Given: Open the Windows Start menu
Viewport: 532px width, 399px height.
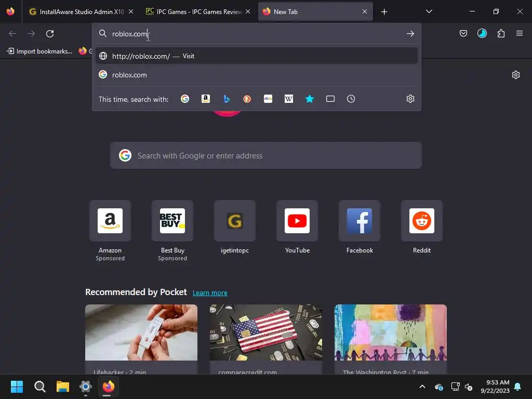Looking at the screenshot, I should click(17, 387).
